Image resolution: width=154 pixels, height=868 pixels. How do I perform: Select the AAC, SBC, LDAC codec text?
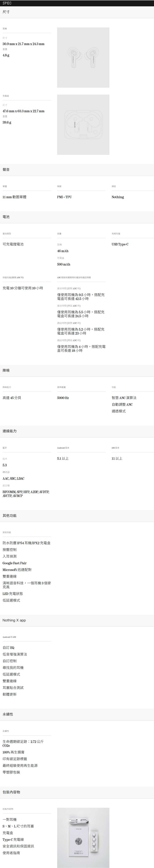pos(14,478)
